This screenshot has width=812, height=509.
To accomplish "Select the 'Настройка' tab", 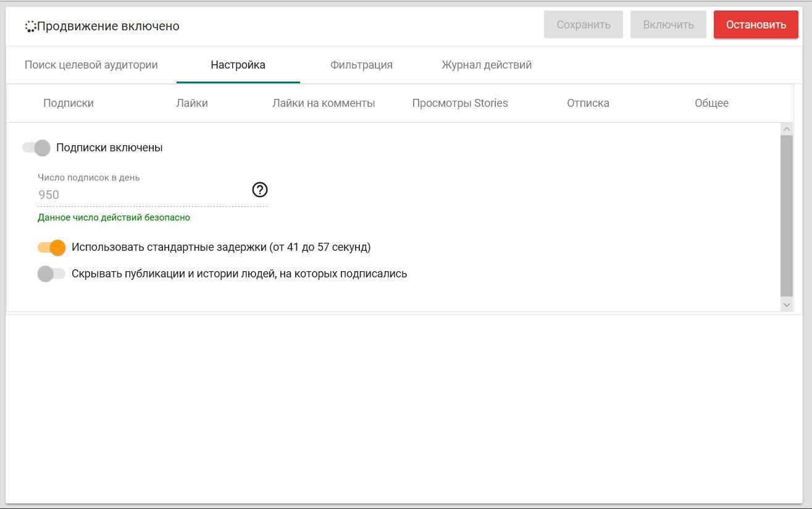I will (x=238, y=65).
